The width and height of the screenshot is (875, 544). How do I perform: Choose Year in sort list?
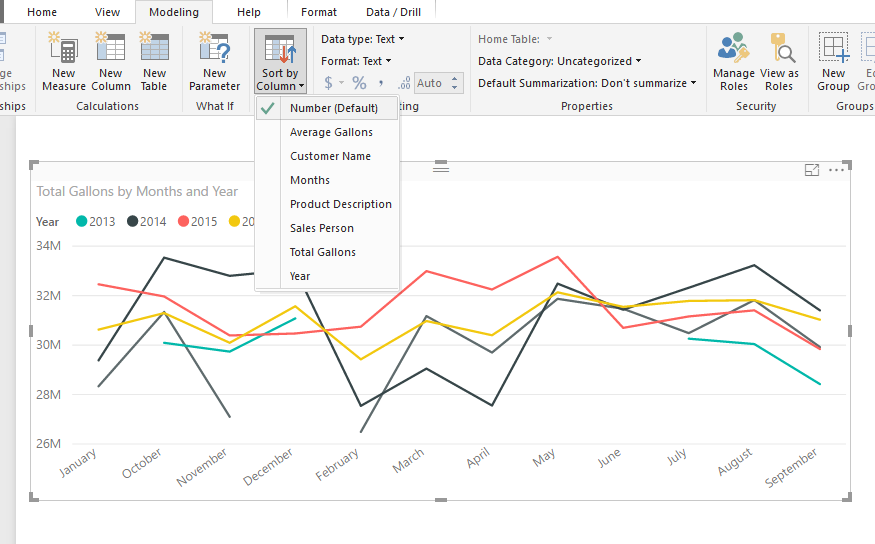pos(328,276)
